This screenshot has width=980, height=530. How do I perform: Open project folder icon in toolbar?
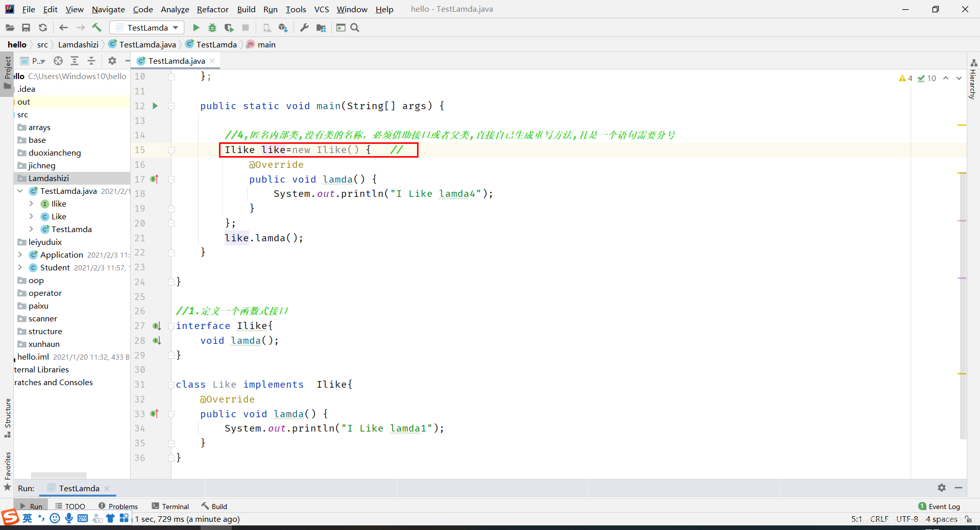(x=10, y=28)
